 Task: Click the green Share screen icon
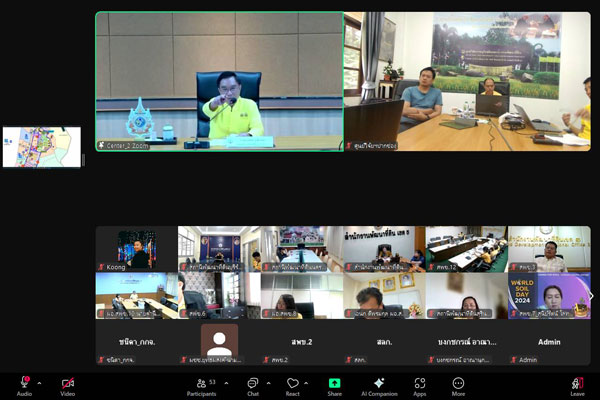[334, 383]
